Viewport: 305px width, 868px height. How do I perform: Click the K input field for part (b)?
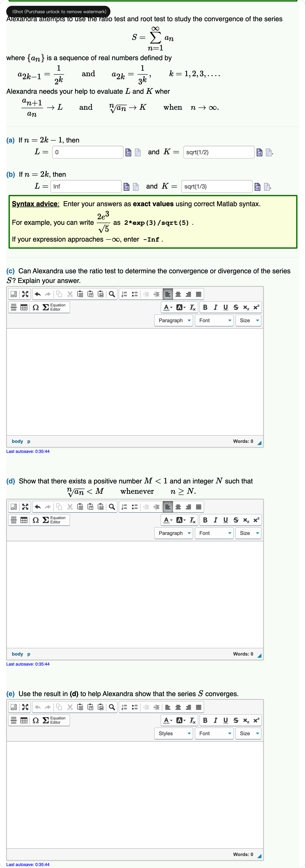point(217,186)
